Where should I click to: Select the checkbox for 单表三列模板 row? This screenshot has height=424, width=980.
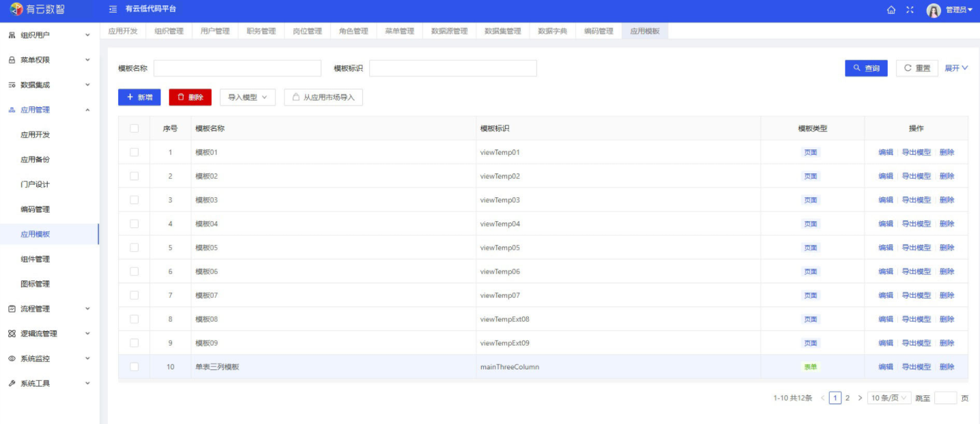coord(134,367)
